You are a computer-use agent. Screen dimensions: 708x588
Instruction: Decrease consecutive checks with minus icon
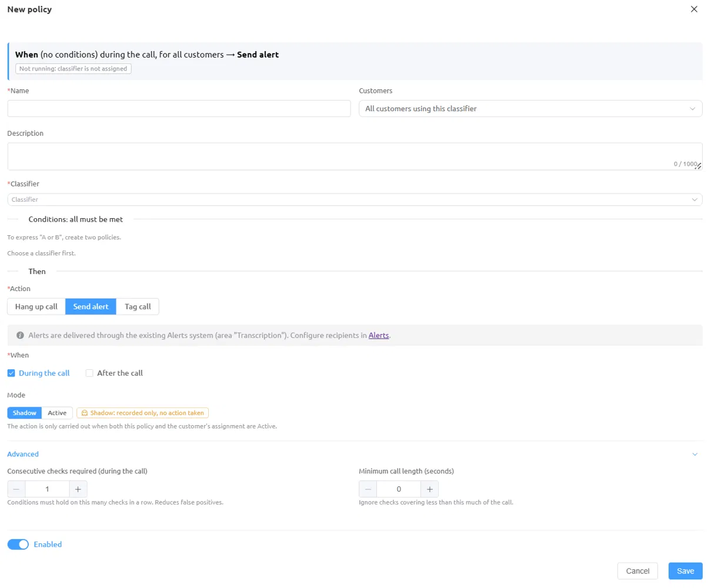[16, 489]
